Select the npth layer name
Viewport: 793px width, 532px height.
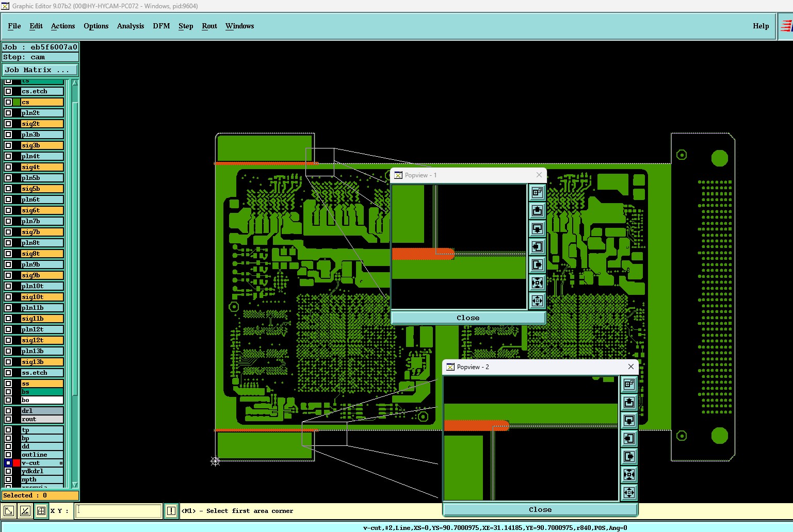point(42,479)
